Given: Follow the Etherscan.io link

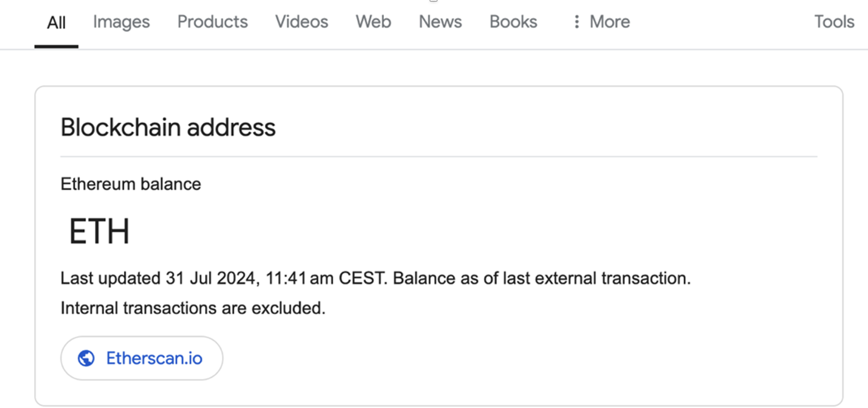Looking at the screenshot, I should [154, 358].
